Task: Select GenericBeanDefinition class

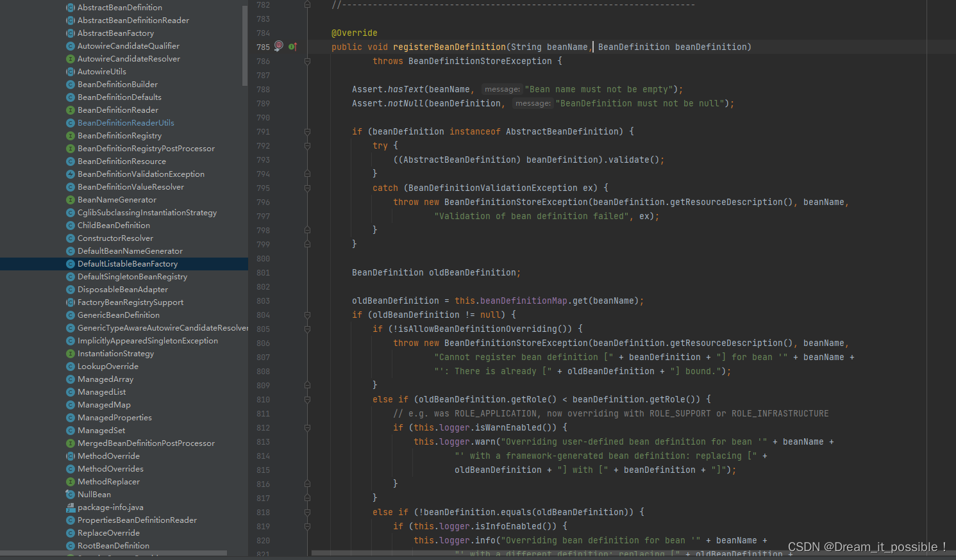Action: (119, 315)
